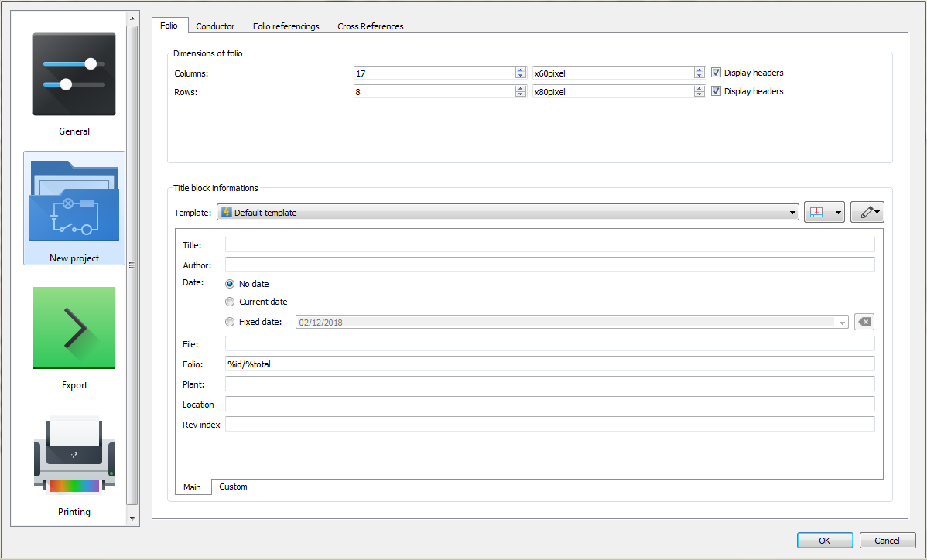Switch to the Conductor tab
Image resolution: width=927 pixels, height=560 pixels.
tap(215, 26)
